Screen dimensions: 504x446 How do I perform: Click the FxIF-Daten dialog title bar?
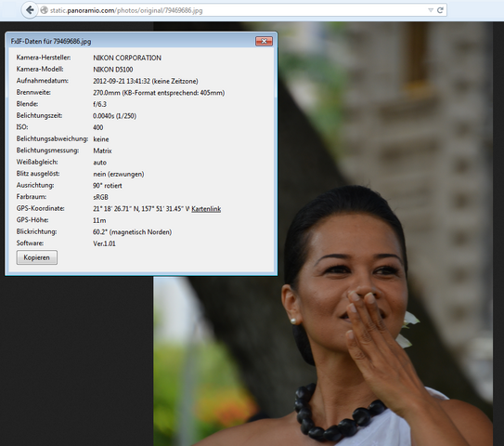(132, 41)
